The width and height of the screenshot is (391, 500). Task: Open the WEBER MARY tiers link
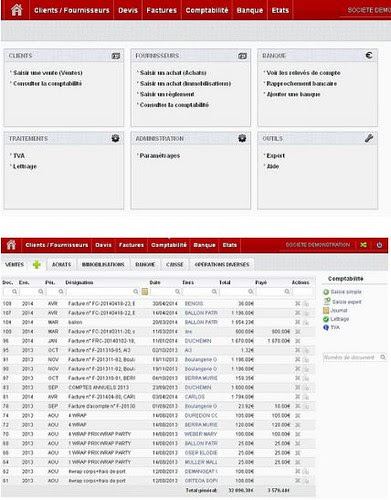[x=201, y=434]
